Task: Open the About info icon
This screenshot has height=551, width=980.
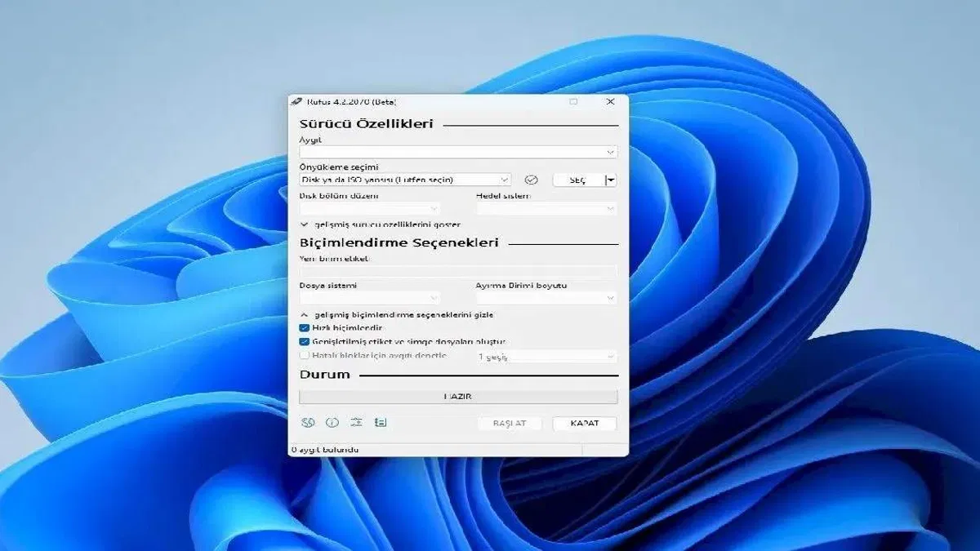Action: 332,423
